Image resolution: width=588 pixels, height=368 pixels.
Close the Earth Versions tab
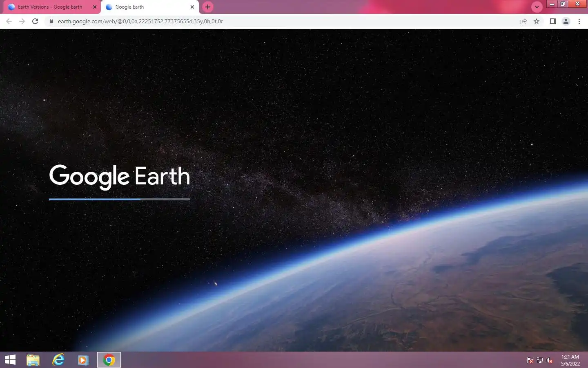tap(95, 7)
